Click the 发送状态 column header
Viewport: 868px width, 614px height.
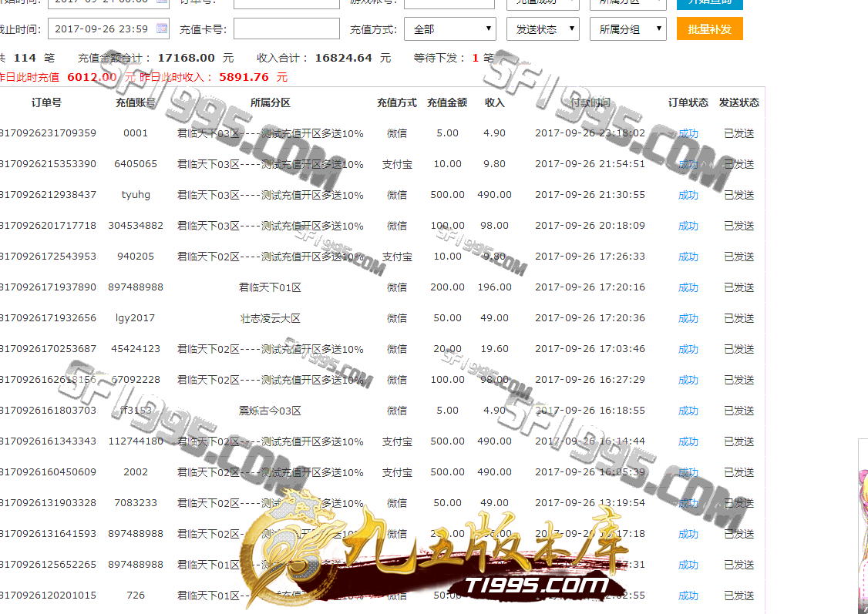click(x=739, y=102)
